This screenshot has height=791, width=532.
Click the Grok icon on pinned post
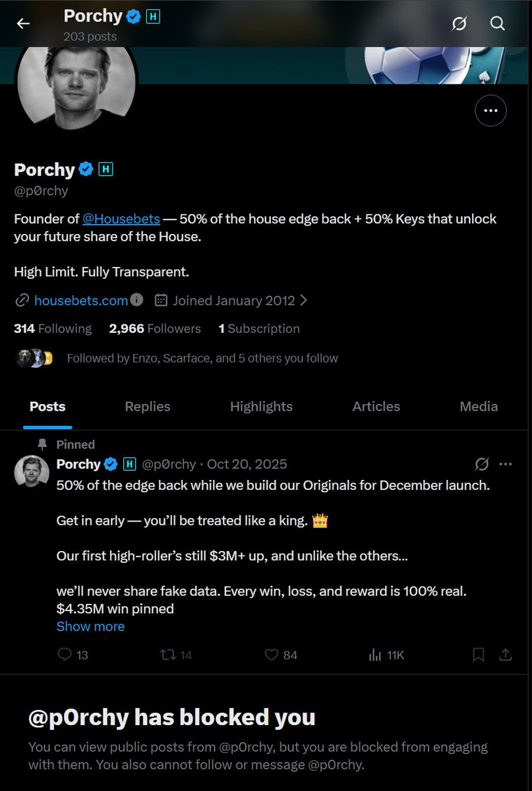(x=482, y=464)
